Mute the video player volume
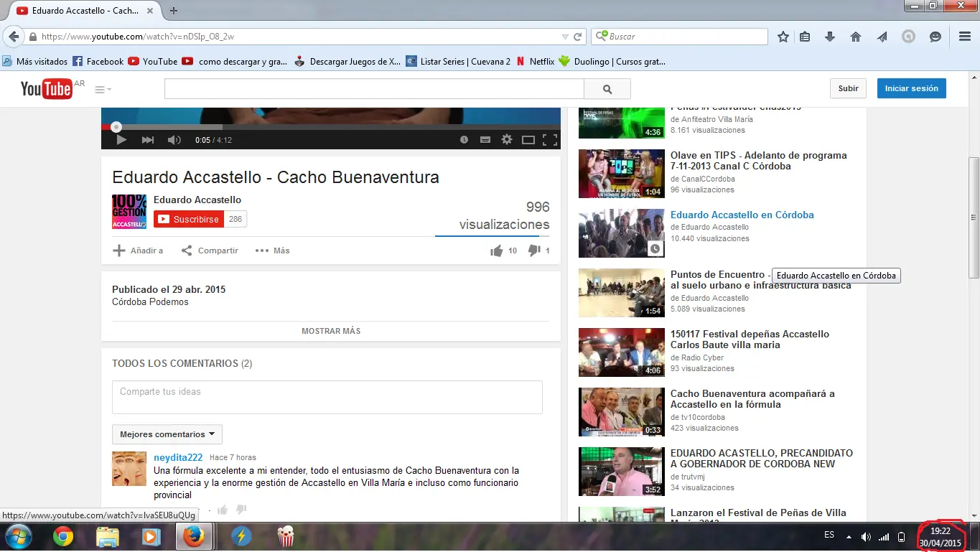Image resolution: width=980 pixels, height=552 pixels. point(174,140)
